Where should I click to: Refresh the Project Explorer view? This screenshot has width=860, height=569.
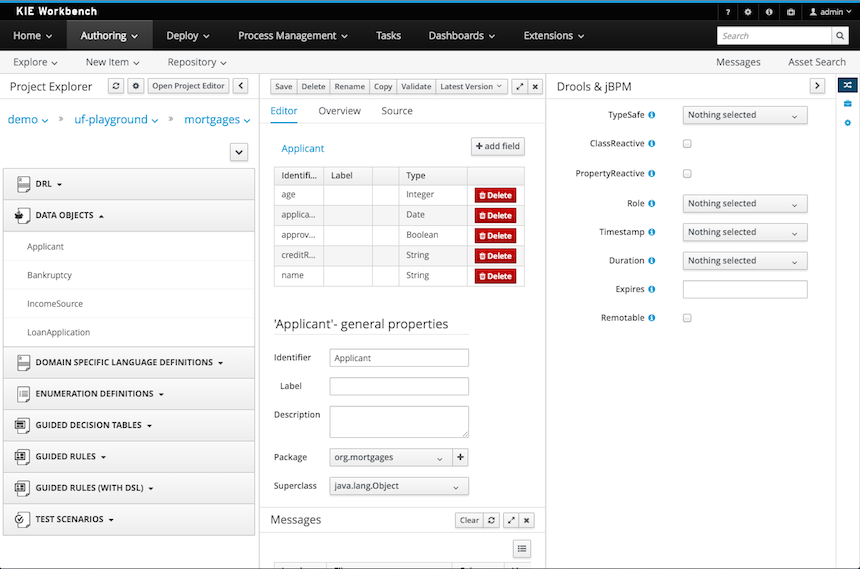117,87
